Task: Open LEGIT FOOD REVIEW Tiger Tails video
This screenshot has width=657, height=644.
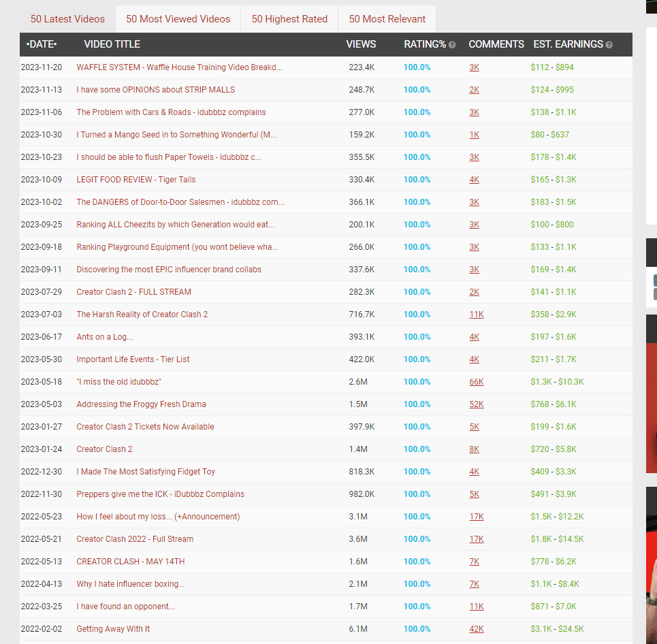Action: point(135,179)
